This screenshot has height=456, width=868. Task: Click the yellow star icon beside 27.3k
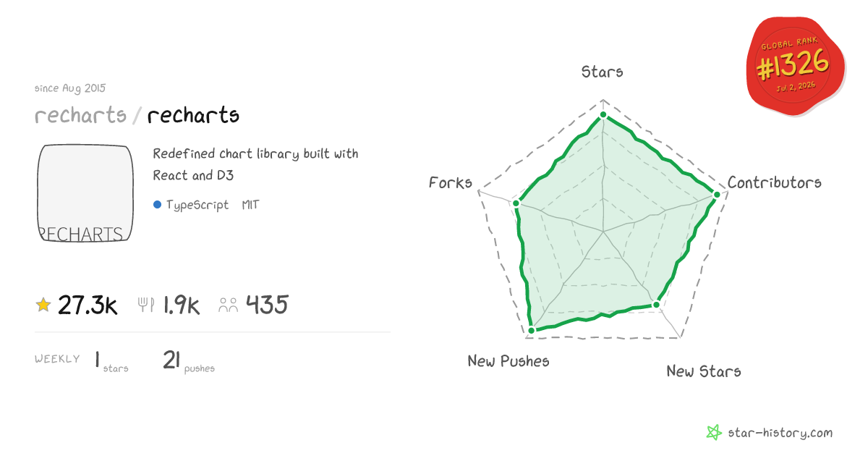[43, 305]
